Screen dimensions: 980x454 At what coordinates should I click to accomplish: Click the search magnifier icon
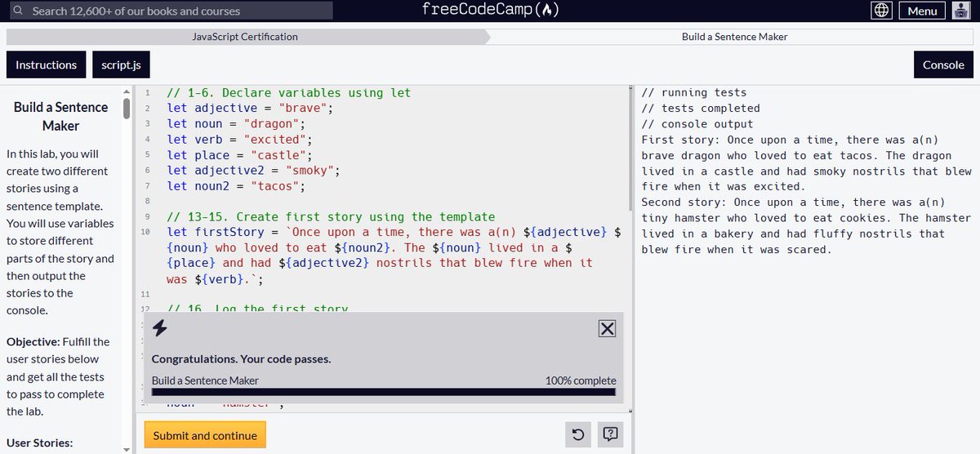(x=16, y=11)
